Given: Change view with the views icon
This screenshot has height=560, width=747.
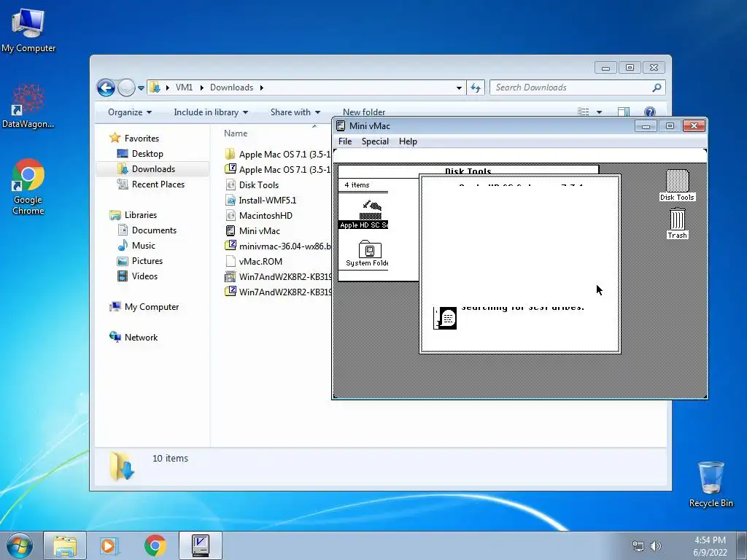Looking at the screenshot, I should [584, 112].
